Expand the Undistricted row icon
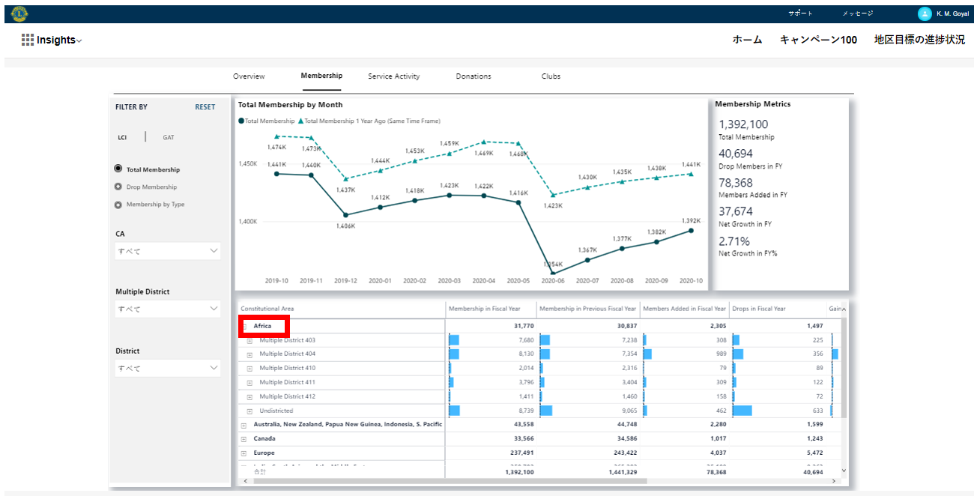Viewport: 980px width, 499px height. point(250,411)
